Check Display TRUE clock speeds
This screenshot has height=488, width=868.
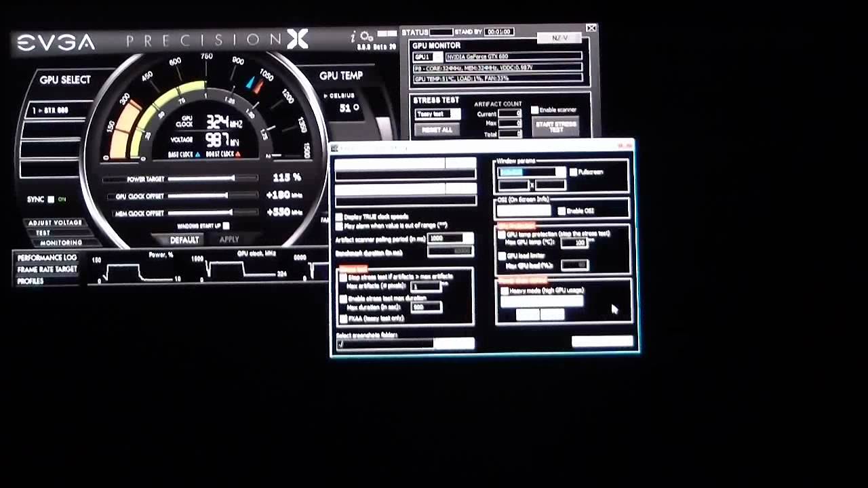[339, 217]
